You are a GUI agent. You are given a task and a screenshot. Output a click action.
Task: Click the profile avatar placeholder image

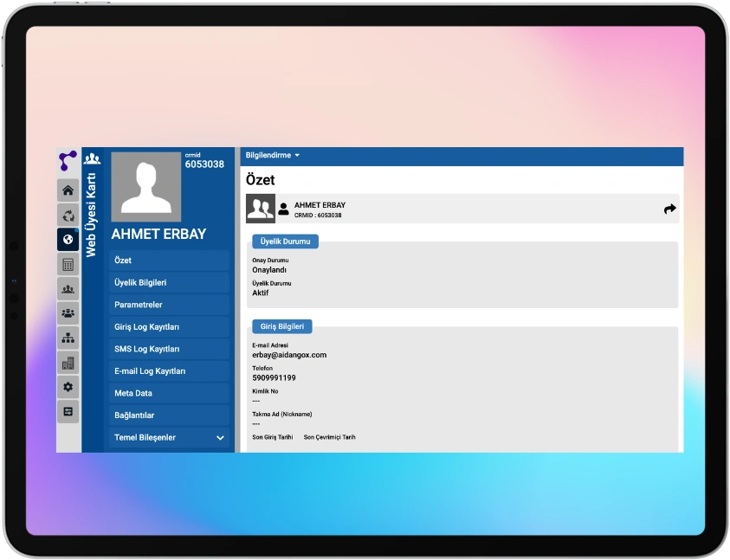(145, 186)
